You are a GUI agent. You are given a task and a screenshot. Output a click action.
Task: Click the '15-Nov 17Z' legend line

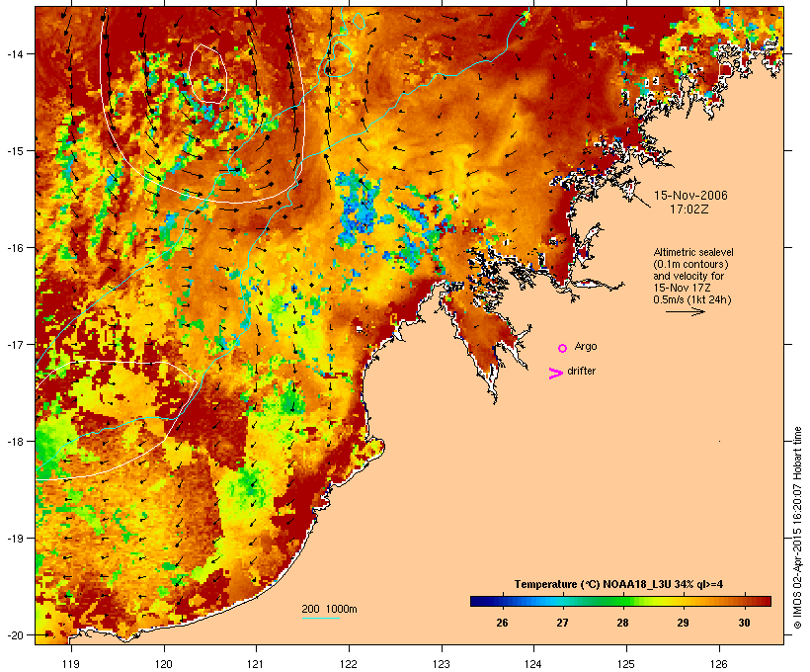682,288
